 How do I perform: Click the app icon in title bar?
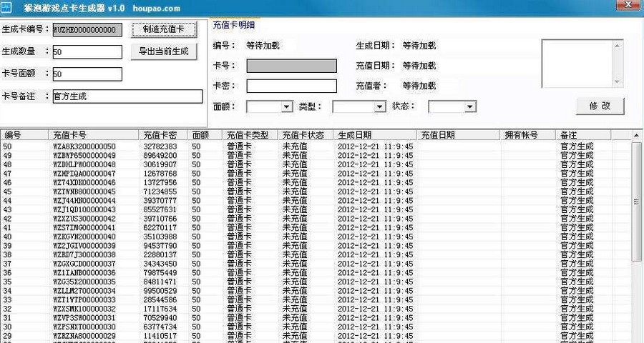click(x=6, y=7)
